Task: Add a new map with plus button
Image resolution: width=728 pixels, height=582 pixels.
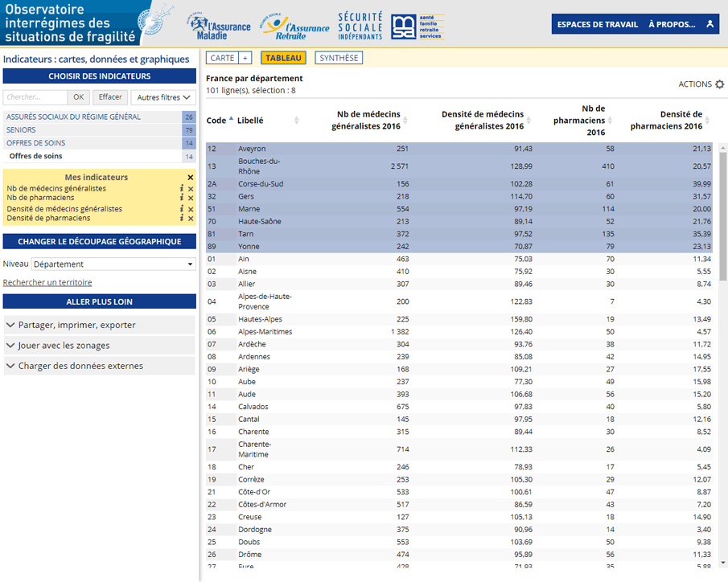Action: tap(245, 58)
